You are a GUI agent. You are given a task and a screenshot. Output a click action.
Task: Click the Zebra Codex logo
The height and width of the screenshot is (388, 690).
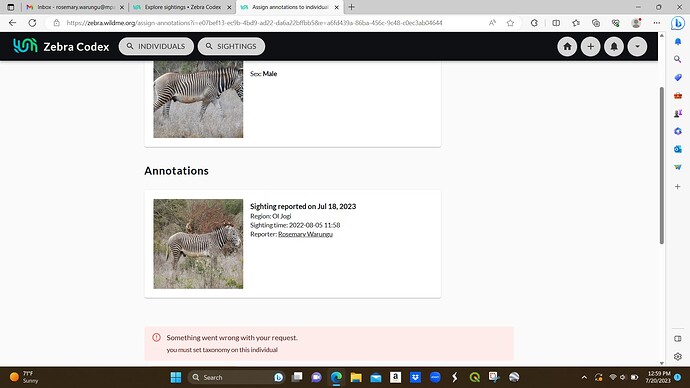click(61, 46)
